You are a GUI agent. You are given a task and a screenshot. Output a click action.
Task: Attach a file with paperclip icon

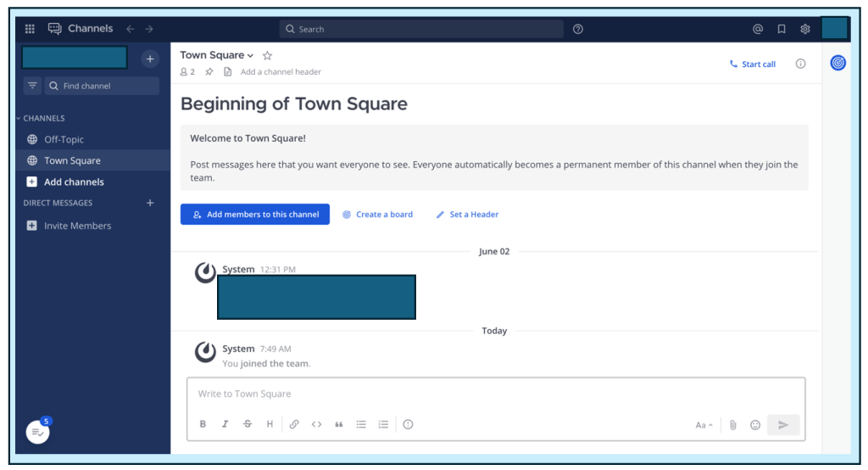coord(733,425)
